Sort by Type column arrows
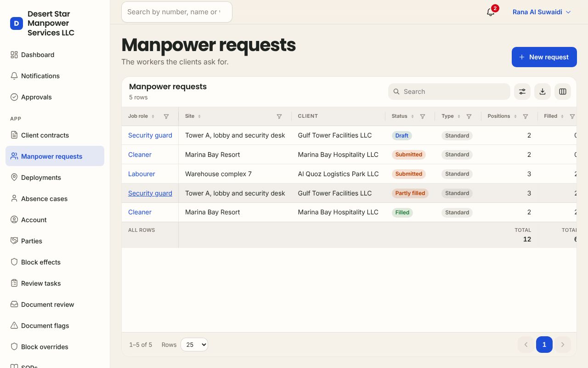The width and height of the screenshot is (588, 368). coord(459,116)
